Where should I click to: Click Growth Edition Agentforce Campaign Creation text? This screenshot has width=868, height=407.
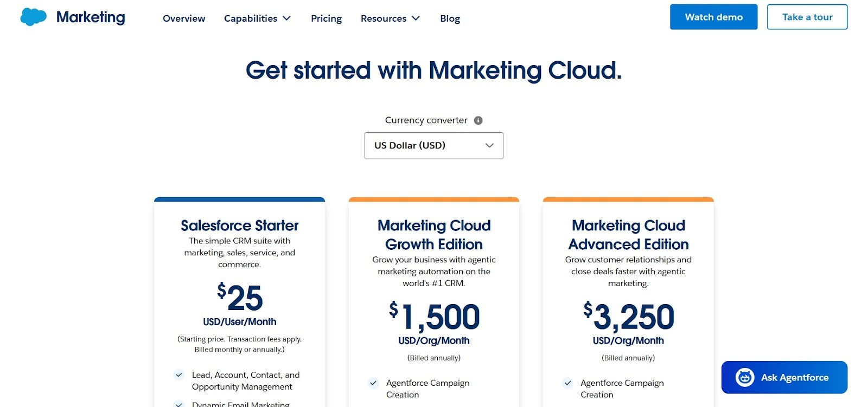427,389
